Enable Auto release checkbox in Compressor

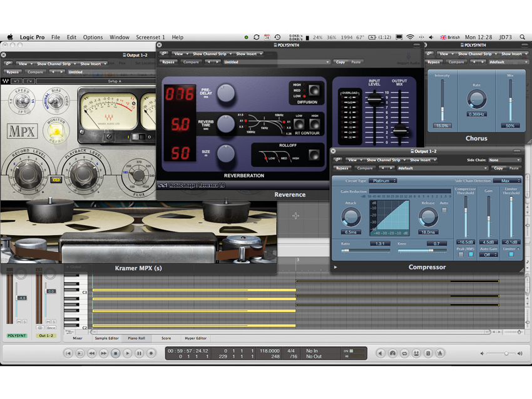(x=444, y=210)
